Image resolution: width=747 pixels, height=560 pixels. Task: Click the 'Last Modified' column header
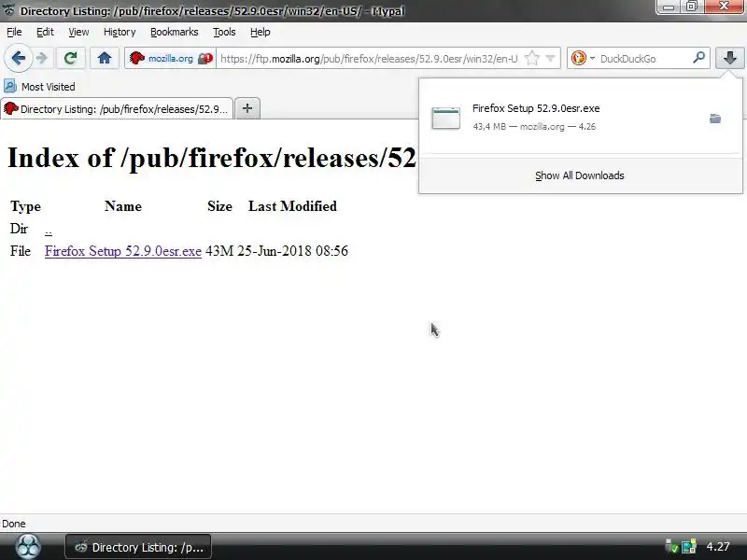(292, 206)
